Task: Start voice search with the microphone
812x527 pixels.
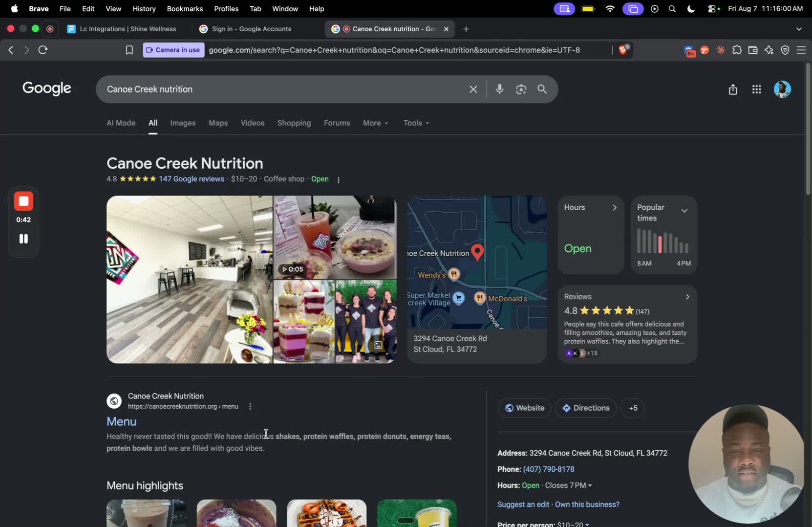Action: (x=499, y=89)
